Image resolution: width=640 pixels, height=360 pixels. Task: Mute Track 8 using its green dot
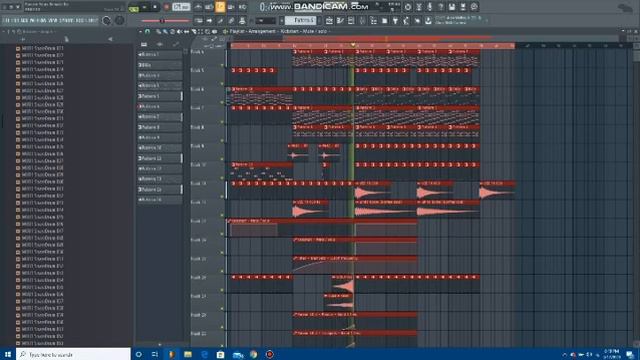[222, 140]
